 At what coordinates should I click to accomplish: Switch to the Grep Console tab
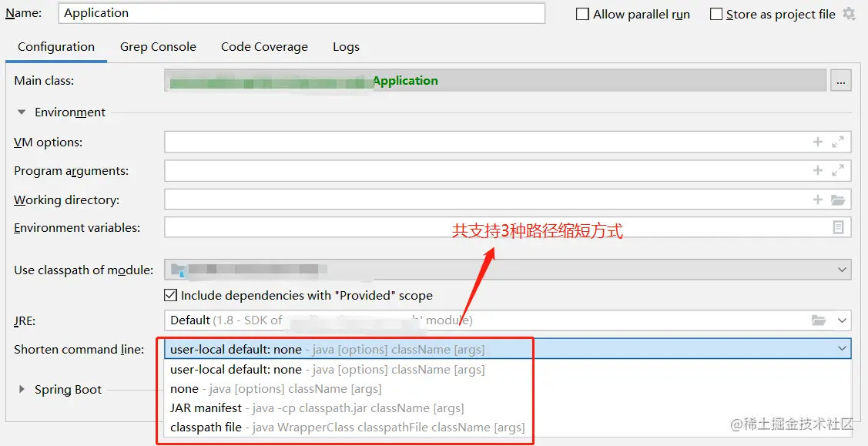[x=158, y=47]
